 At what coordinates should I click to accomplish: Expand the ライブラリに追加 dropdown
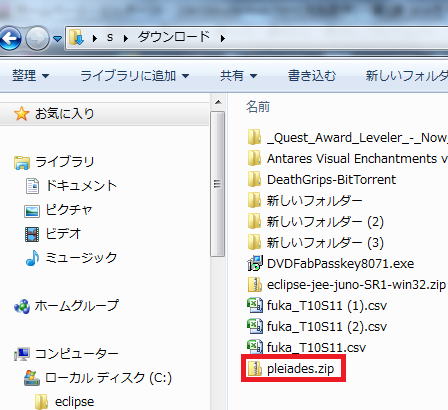(x=135, y=76)
